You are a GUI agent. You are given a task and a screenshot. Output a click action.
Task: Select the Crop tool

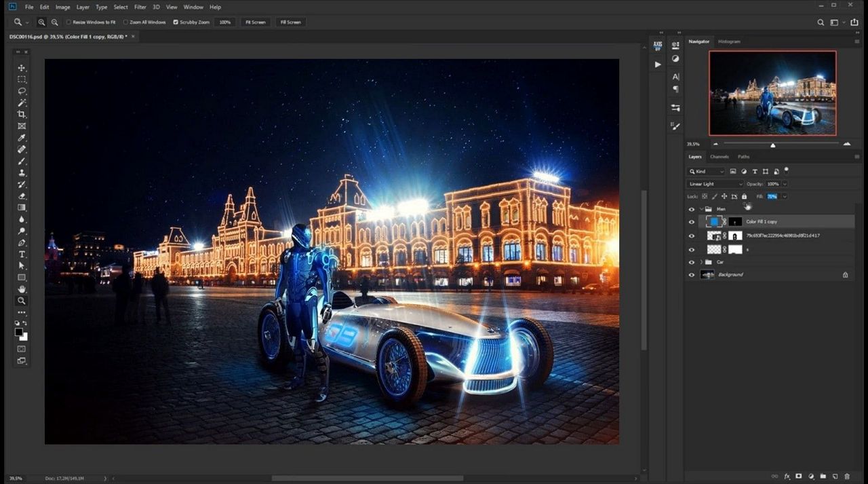pyautogui.click(x=22, y=114)
